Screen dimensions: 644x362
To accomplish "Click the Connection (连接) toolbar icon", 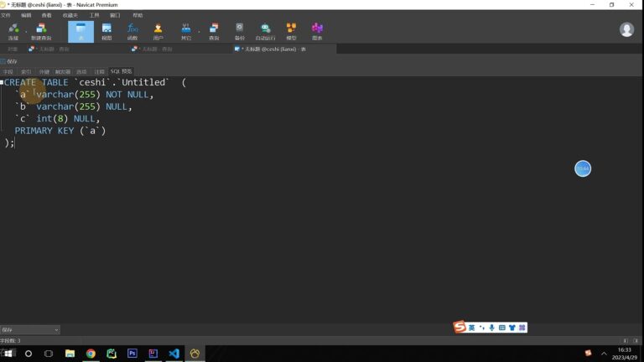I will point(13,32).
